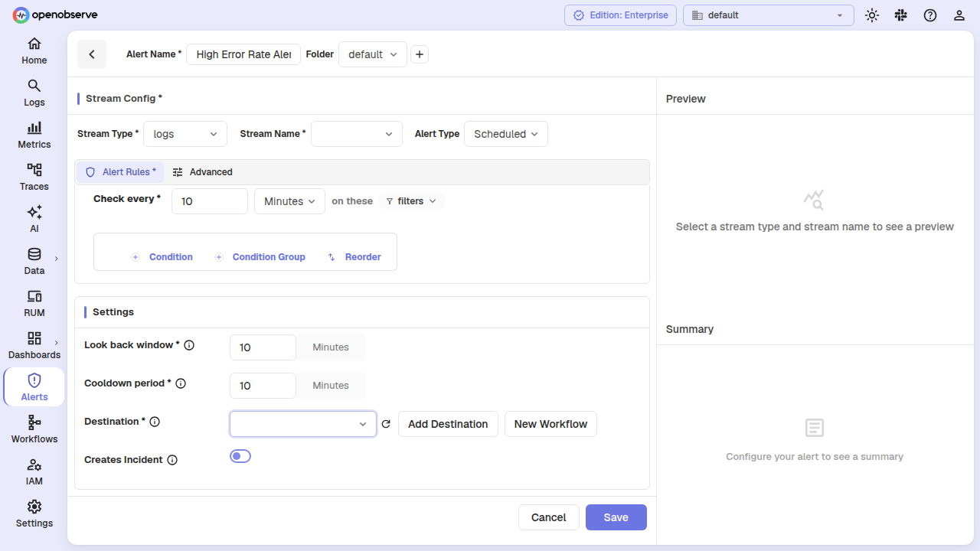This screenshot has width=980, height=551.
Task: Show info for Destination field
Action: (x=155, y=422)
